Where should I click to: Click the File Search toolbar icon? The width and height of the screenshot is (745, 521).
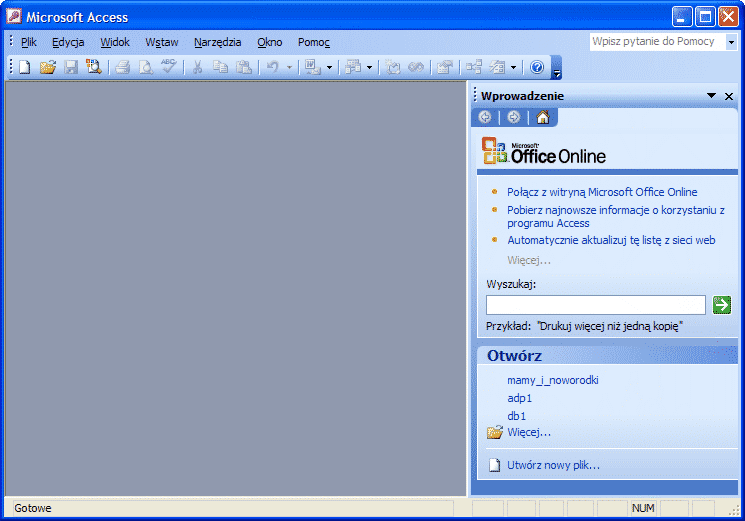pyautogui.click(x=93, y=67)
